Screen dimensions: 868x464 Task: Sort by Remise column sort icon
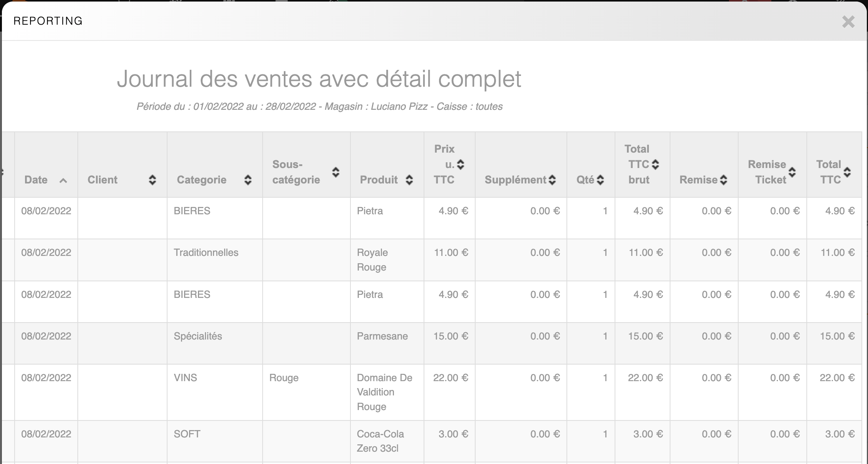724,180
